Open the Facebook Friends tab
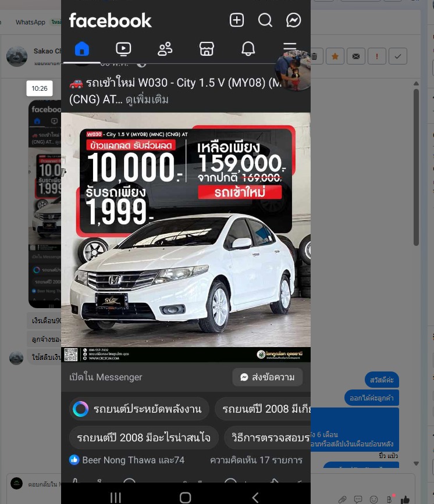This screenshot has width=434, height=504. [165, 49]
